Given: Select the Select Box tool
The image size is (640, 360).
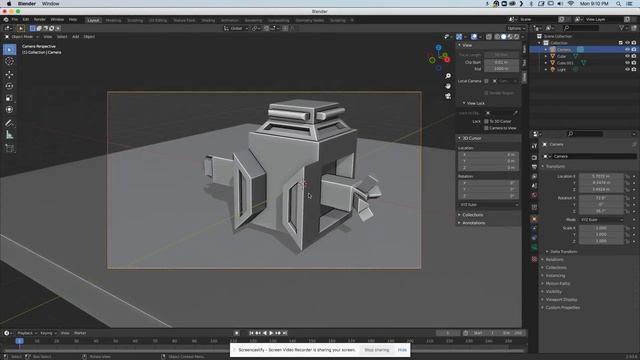Looking at the screenshot, I should (x=9, y=49).
